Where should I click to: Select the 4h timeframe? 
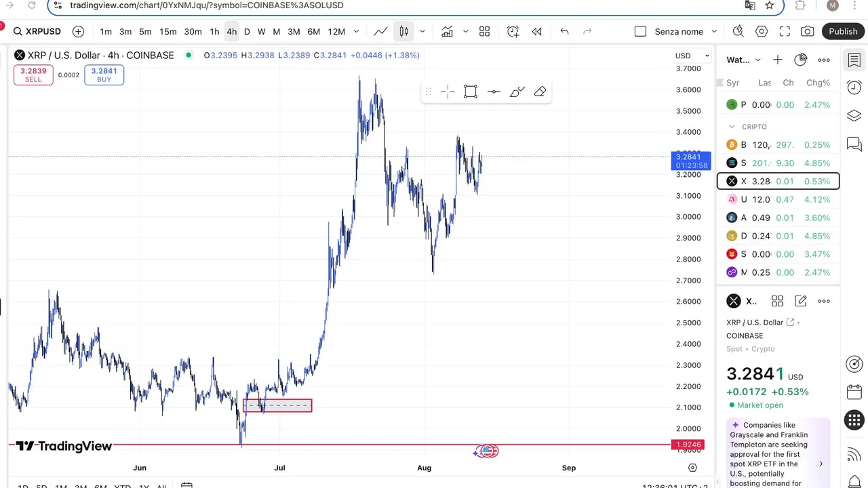coord(232,31)
